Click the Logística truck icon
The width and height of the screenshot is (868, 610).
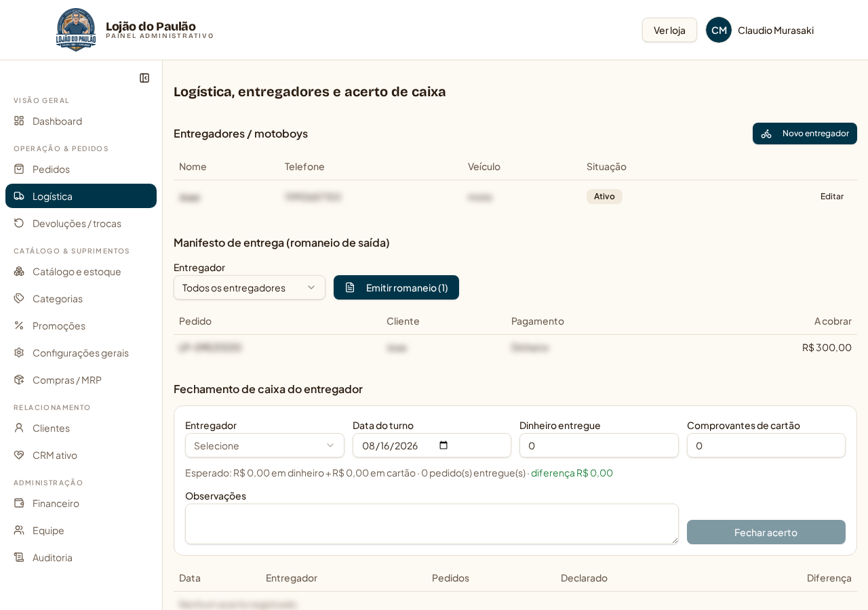pyautogui.click(x=19, y=196)
